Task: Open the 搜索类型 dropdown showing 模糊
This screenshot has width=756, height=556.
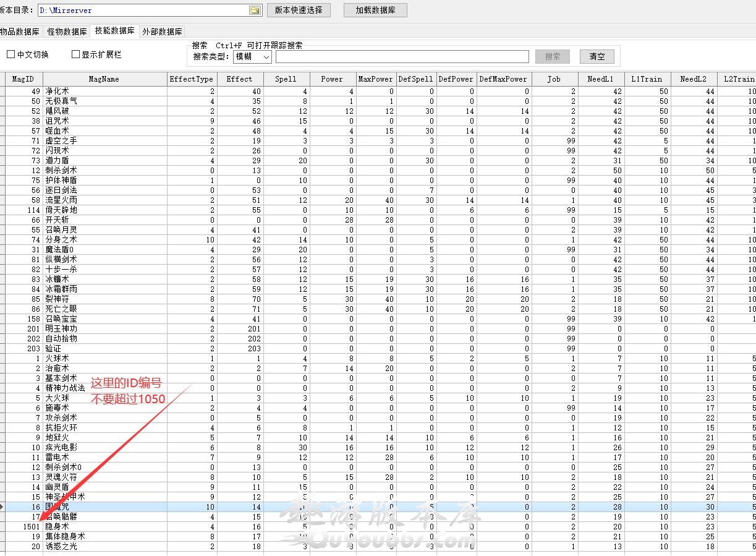Action: 252,56
